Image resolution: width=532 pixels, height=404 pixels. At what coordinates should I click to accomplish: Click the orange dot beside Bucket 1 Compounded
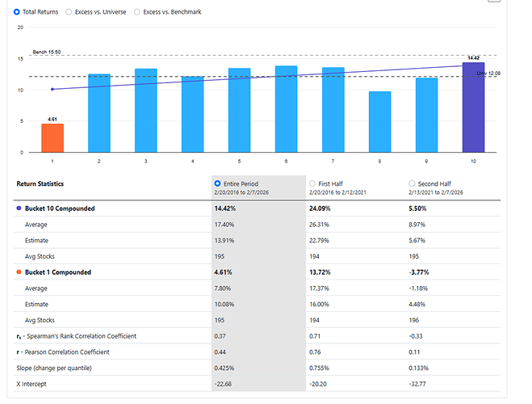(x=19, y=272)
